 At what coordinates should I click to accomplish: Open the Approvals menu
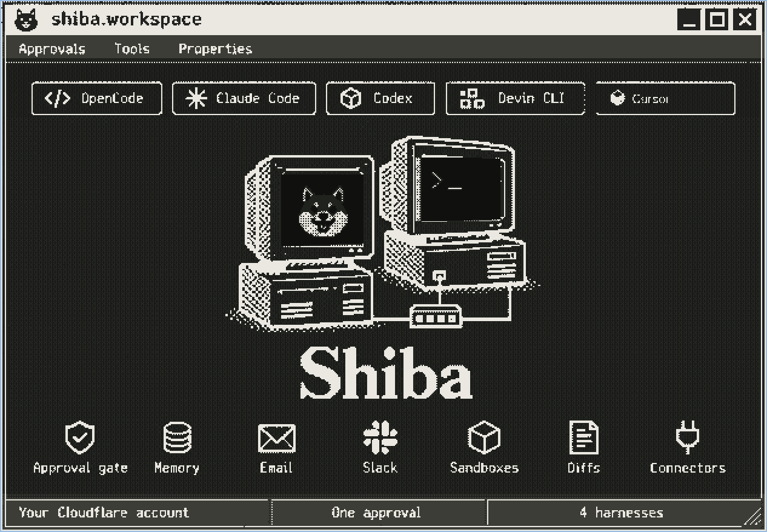pyautogui.click(x=52, y=48)
